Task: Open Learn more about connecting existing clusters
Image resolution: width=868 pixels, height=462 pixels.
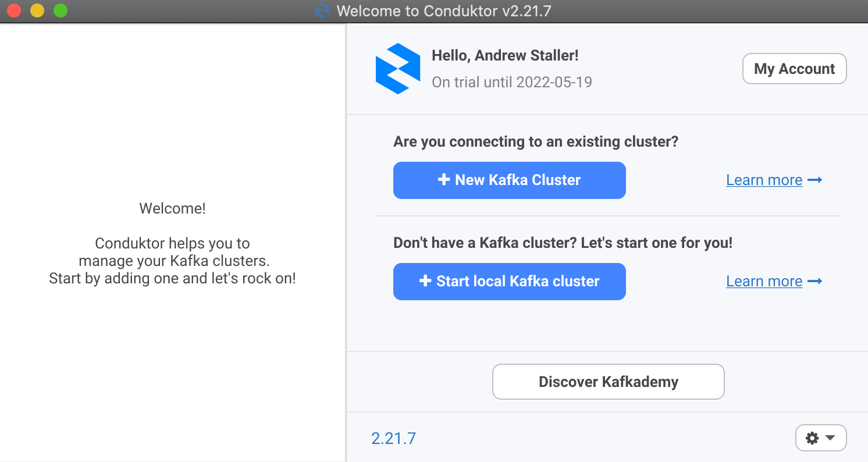Action: pyautogui.click(x=764, y=180)
